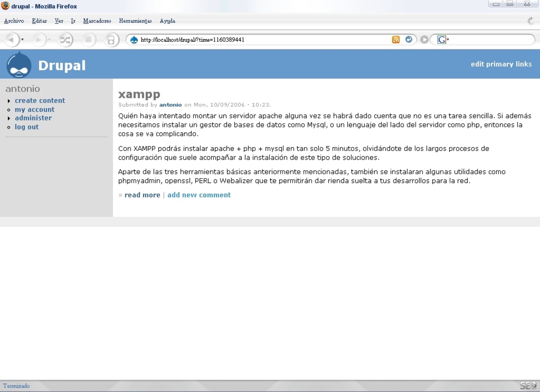Image resolution: width=540 pixels, height=392 pixels.
Task: Click the loading throbber icon
Action: pyautogui.click(x=531, y=21)
